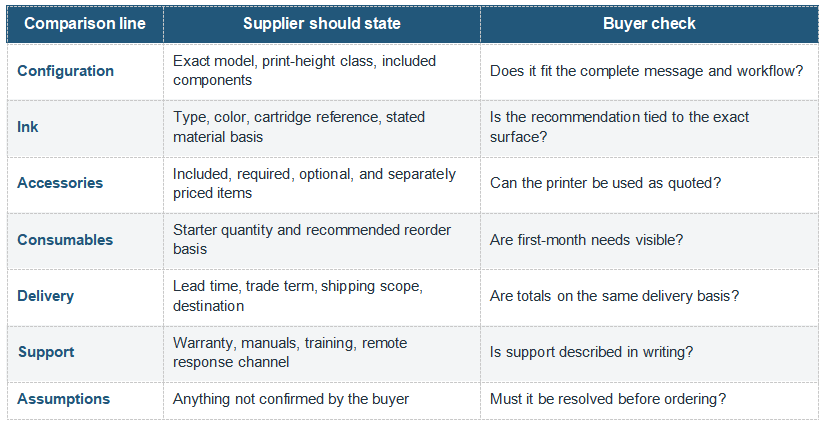The image size is (826, 428).
Task: Select 'Must it be resolved before ordering?'
Action: [608, 399]
